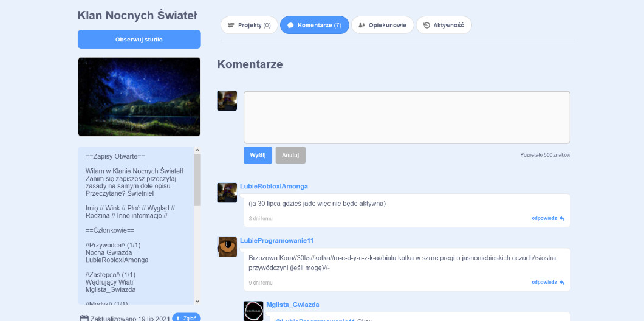
Task: Focus the new comment text box
Action: (x=406, y=117)
